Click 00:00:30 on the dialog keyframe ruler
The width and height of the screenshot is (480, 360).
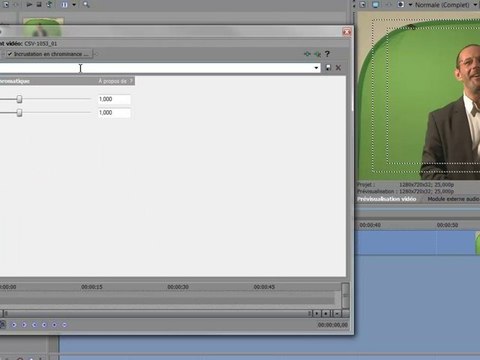click(178, 287)
